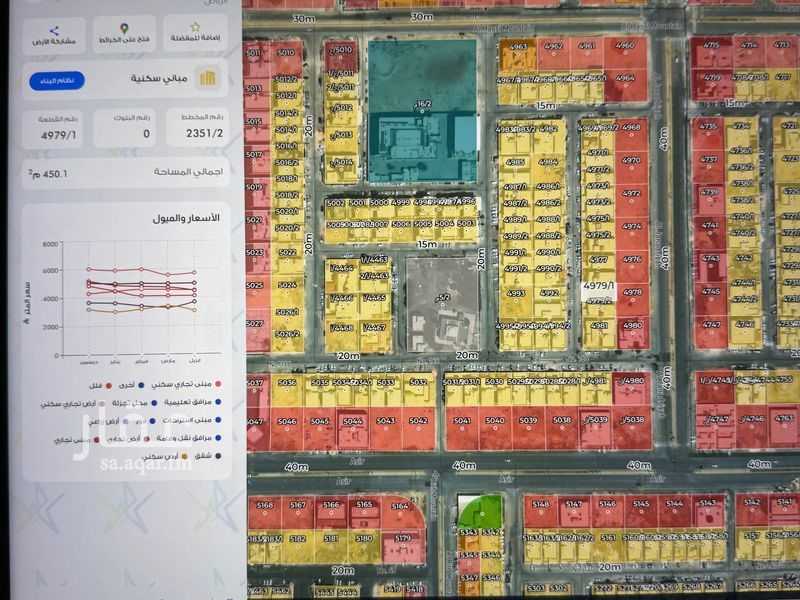Select the green park parcel
The height and width of the screenshot is (600, 800).
(x=480, y=511)
